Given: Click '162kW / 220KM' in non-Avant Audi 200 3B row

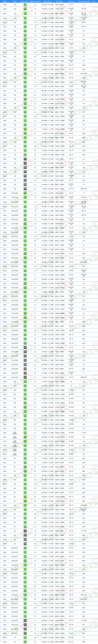Looking at the screenshot, I should click(60, 424).
